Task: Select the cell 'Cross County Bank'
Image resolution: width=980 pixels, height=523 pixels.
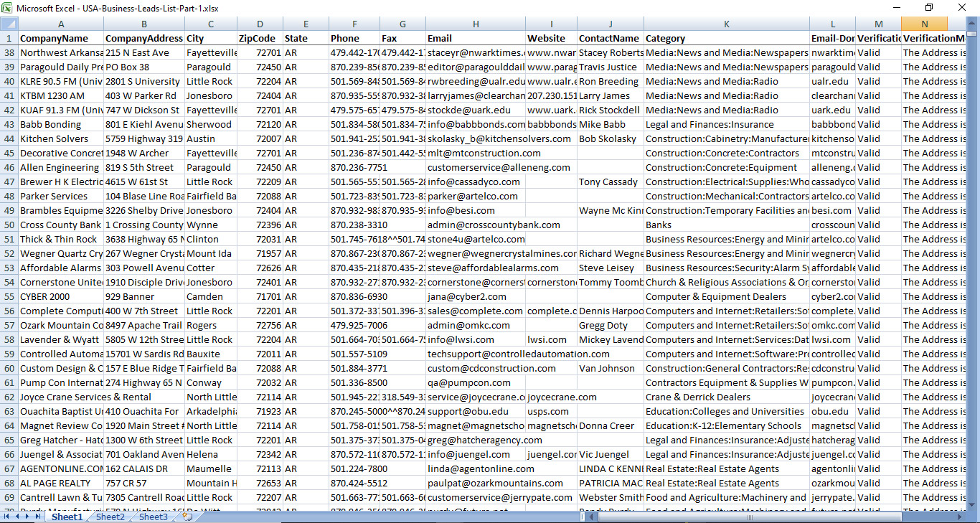Action: point(61,225)
